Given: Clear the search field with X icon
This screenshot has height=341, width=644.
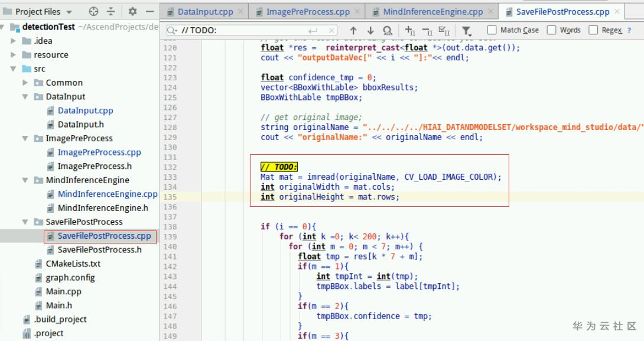Looking at the screenshot, I should (x=331, y=30).
